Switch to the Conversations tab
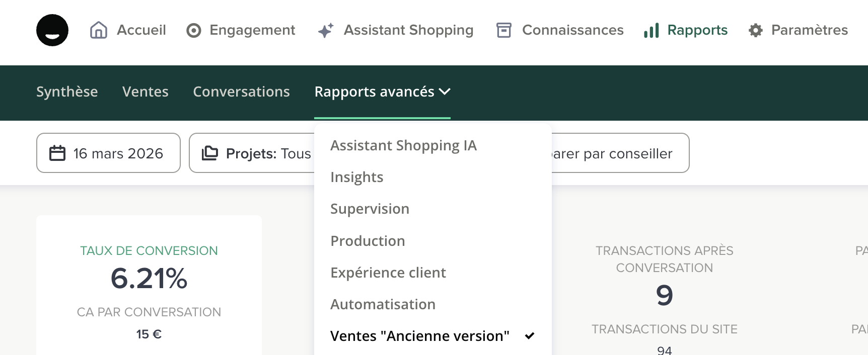This screenshot has width=868, height=355. pos(241,92)
